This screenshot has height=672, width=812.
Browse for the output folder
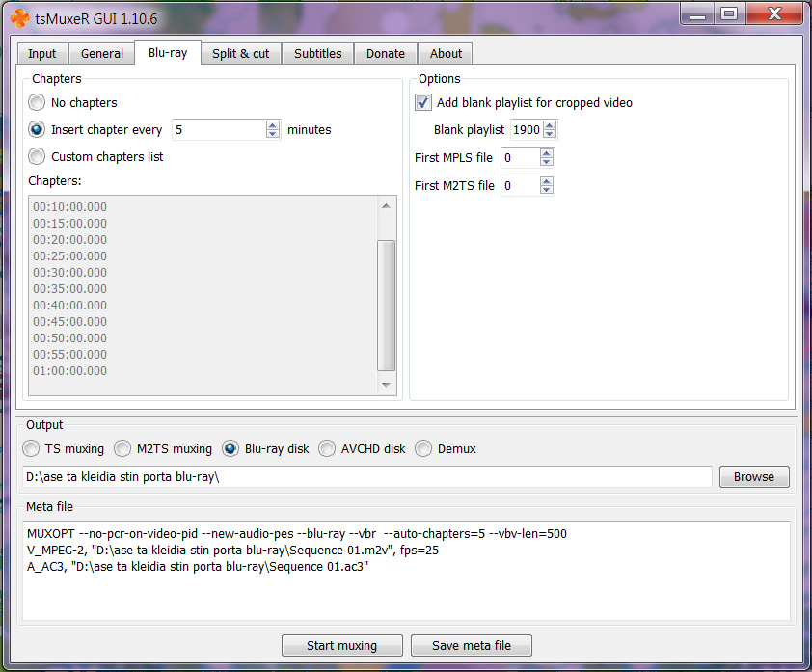tap(754, 477)
